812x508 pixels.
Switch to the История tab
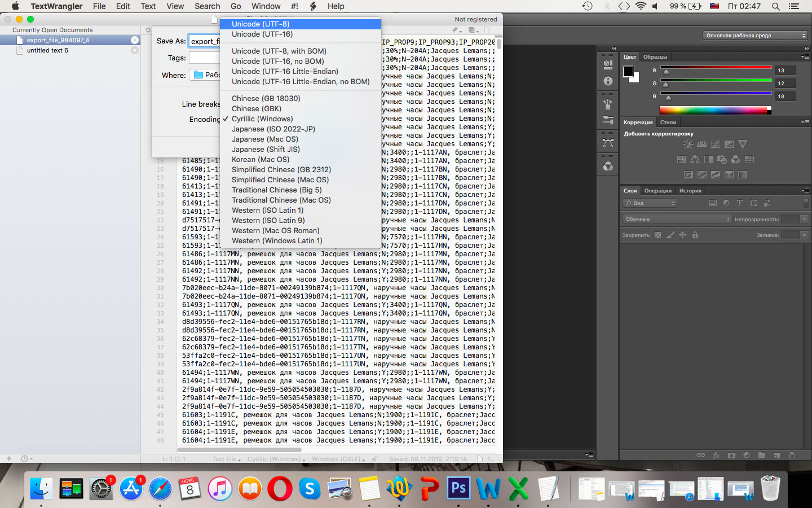pos(690,191)
